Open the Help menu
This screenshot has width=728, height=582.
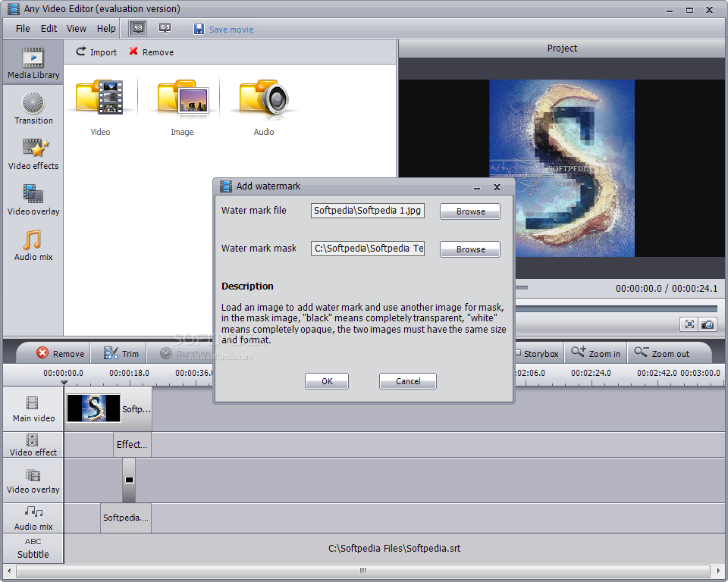tap(106, 29)
